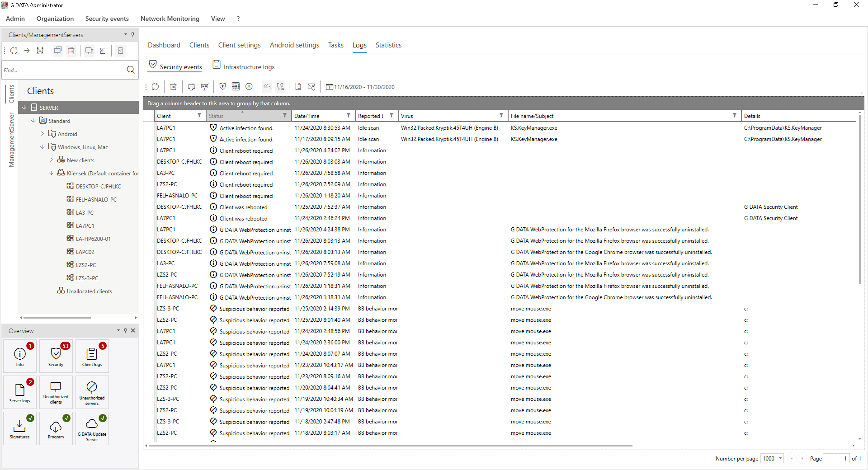Delete log entries with trash icon in log toolbar

[174, 86]
